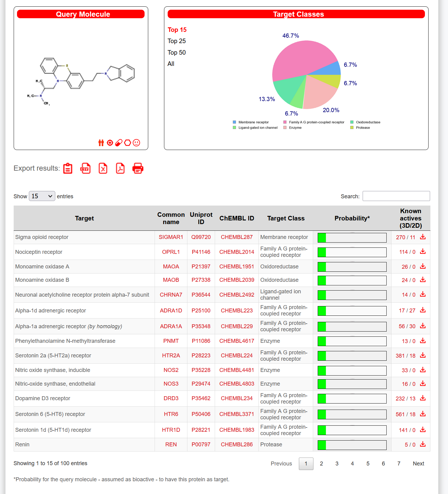Image resolution: width=448 pixels, height=494 pixels.
Task: Download known actives for PNMT row
Action: click(x=423, y=341)
